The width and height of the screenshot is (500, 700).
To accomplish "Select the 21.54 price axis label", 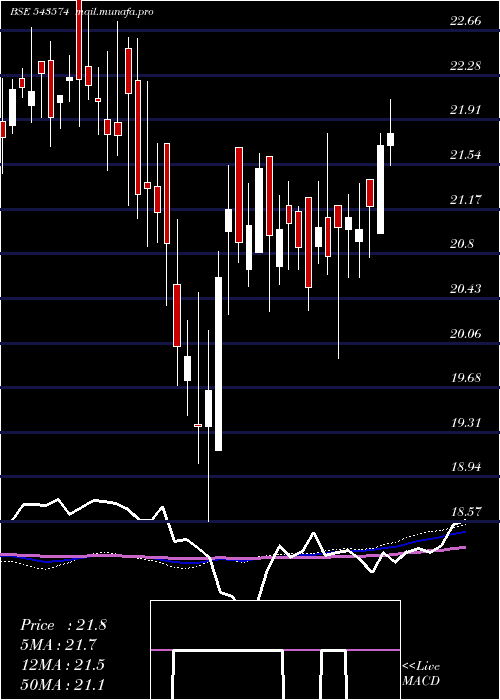I will click(466, 155).
